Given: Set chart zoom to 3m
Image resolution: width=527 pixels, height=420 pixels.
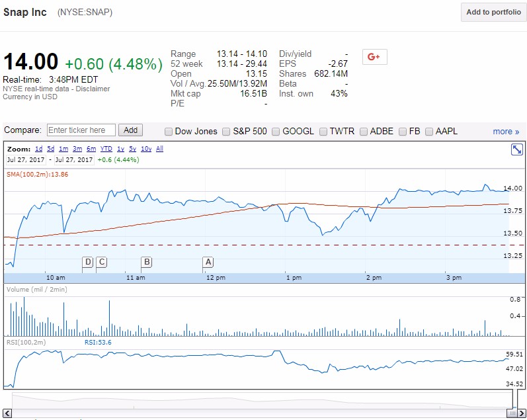Looking at the screenshot, I should (x=77, y=149).
